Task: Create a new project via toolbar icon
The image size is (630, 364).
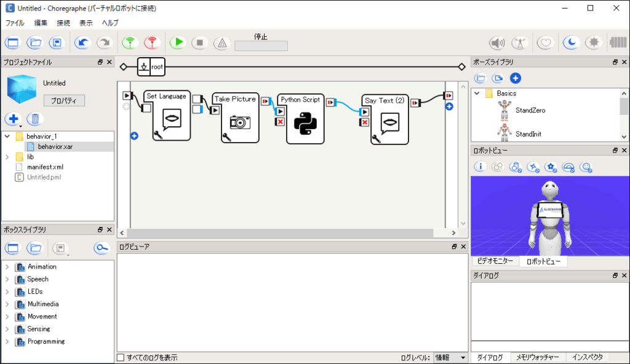Action: 13,42
